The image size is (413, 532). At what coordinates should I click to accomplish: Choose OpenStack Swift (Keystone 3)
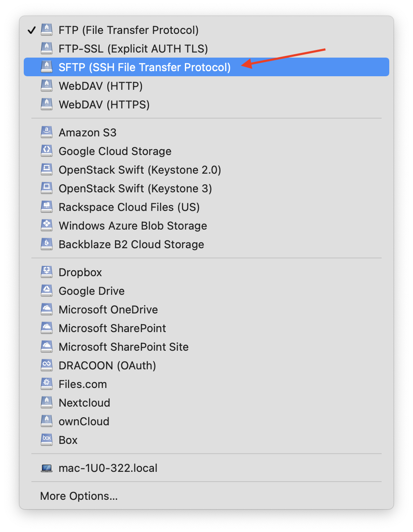[x=206, y=188]
